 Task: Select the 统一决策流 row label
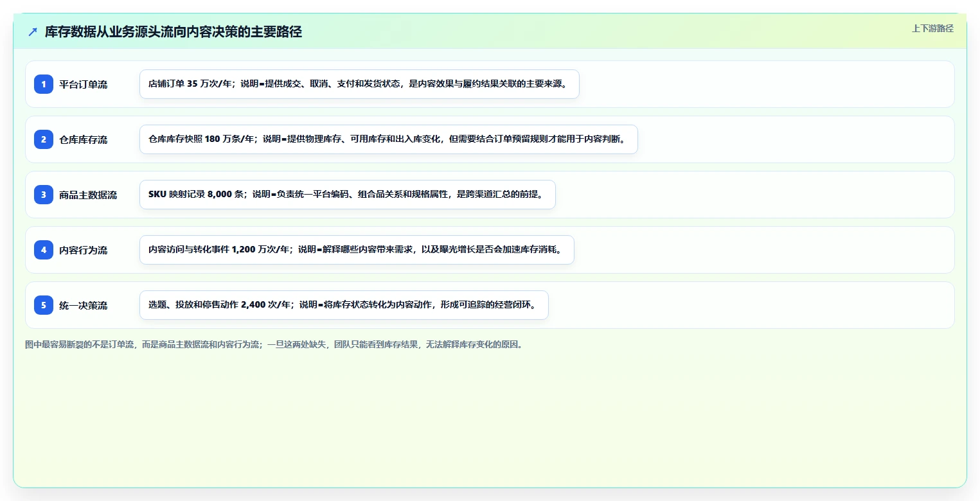[x=84, y=305]
